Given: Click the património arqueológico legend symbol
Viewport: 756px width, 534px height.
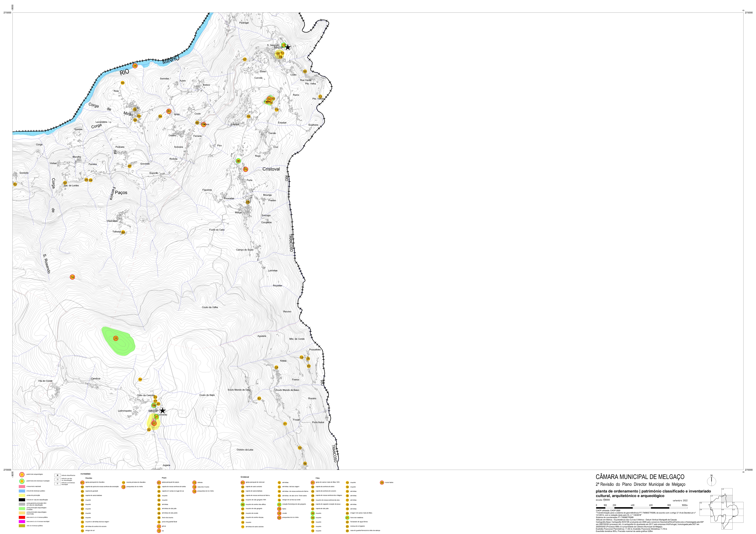Looking at the screenshot, I should 22,475.
